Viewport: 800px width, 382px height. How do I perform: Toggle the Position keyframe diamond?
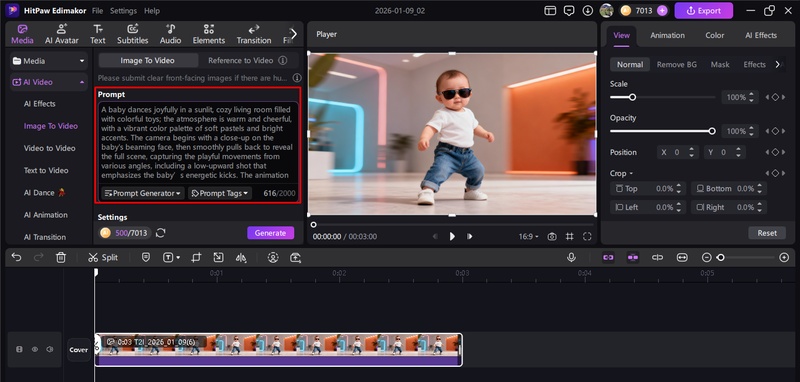pos(775,152)
